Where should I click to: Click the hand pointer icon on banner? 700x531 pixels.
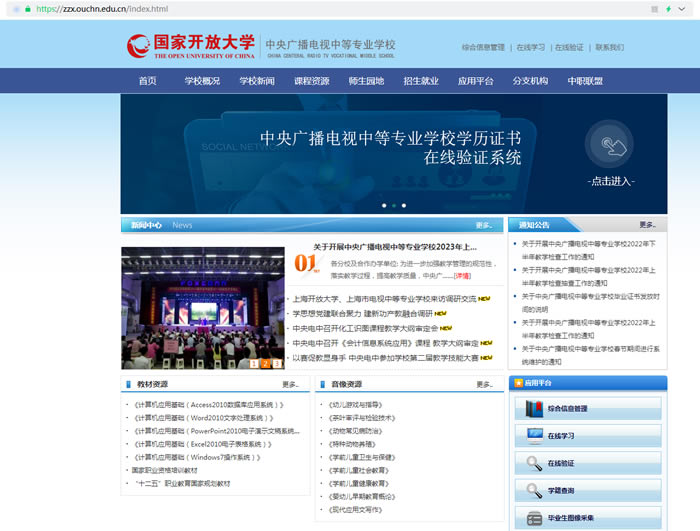point(609,144)
